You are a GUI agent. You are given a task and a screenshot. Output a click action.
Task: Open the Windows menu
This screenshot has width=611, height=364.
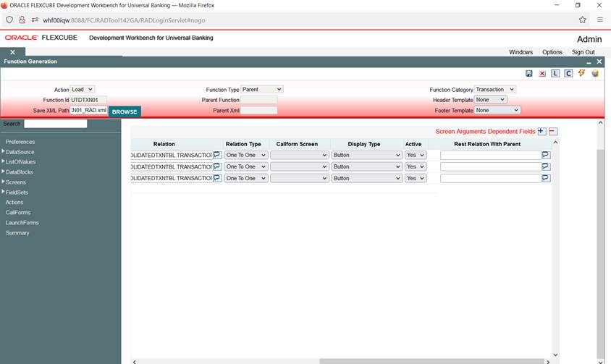pyautogui.click(x=521, y=52)
